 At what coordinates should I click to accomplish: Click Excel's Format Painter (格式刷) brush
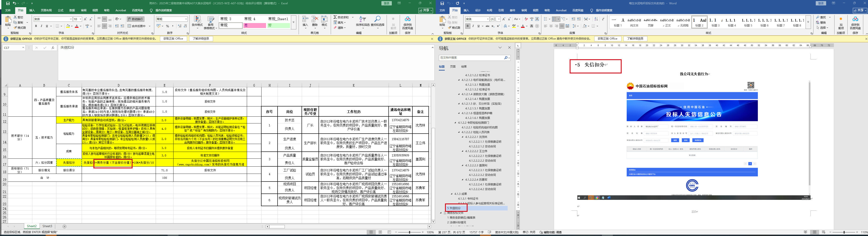coord(16,28)
